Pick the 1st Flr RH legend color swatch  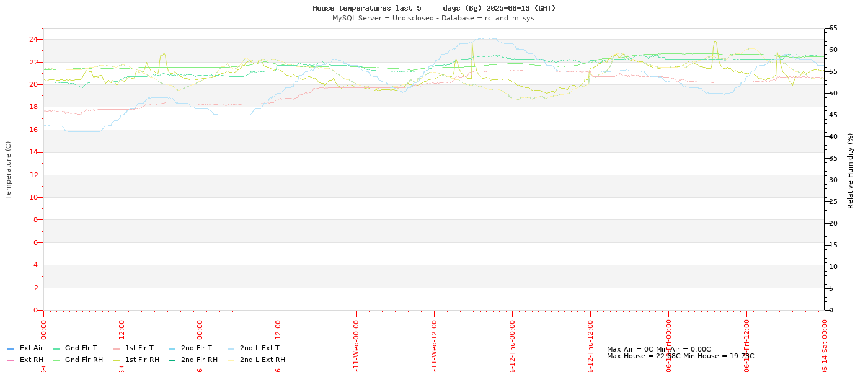click(x=116, y=360)
